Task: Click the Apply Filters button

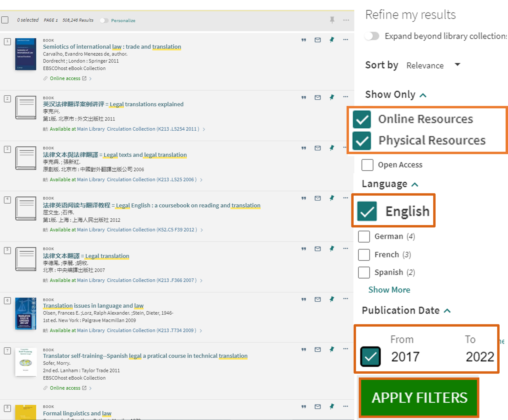Action: point(419,398)
